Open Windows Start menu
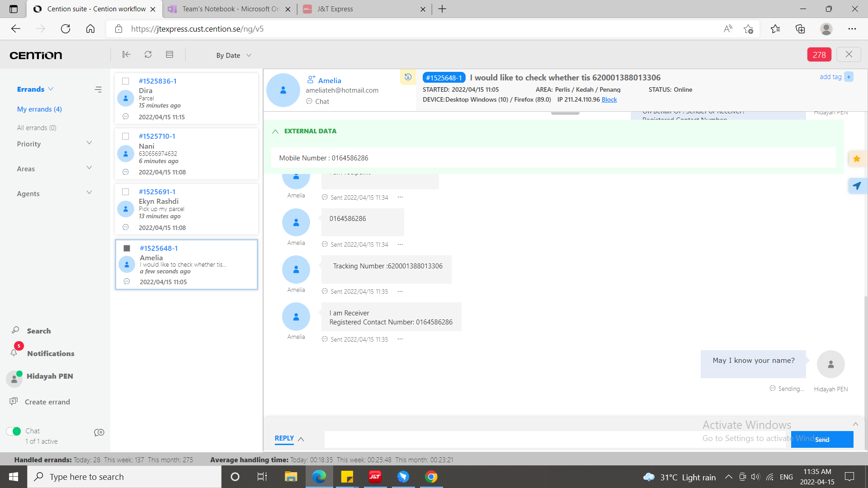868x488 pixels. pyautogui.click(x=14, y=477)
